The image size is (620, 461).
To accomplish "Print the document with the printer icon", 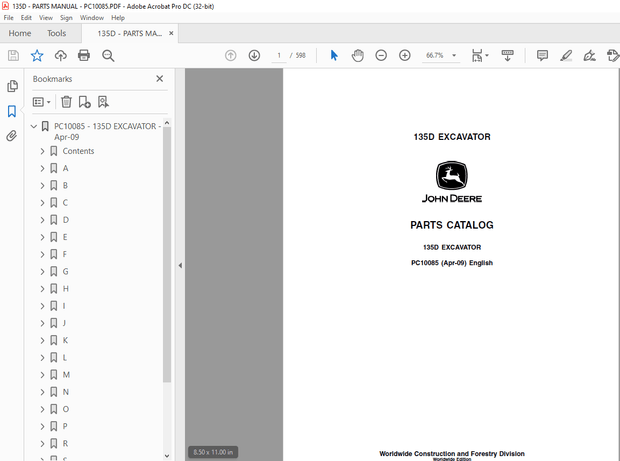I will (x=84, y=55).
